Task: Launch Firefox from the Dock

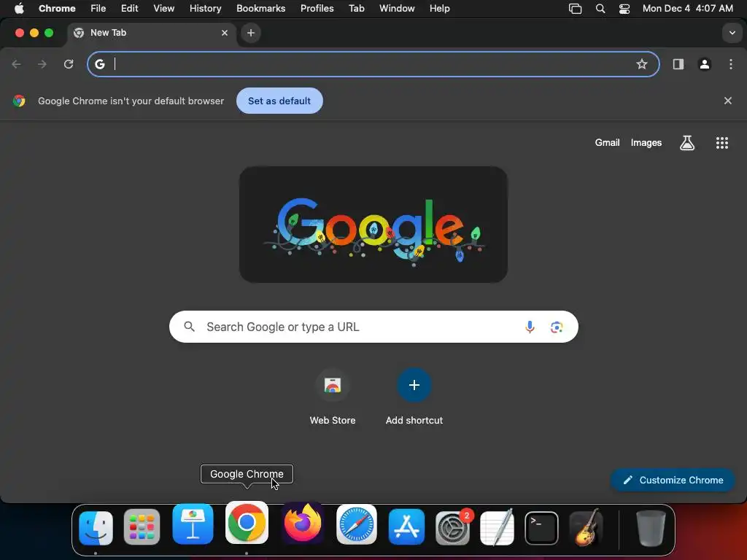Action: [x=303, y=524]
